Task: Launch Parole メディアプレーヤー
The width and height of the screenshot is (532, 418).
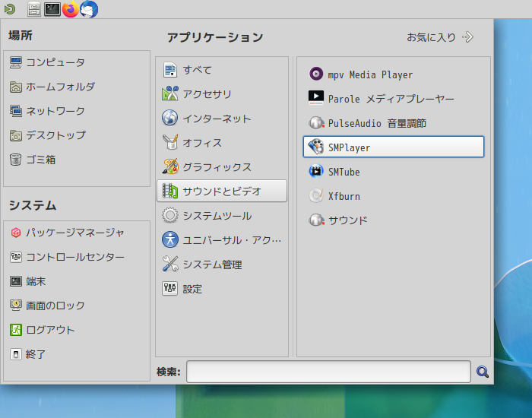Action: tap(394, 99)
